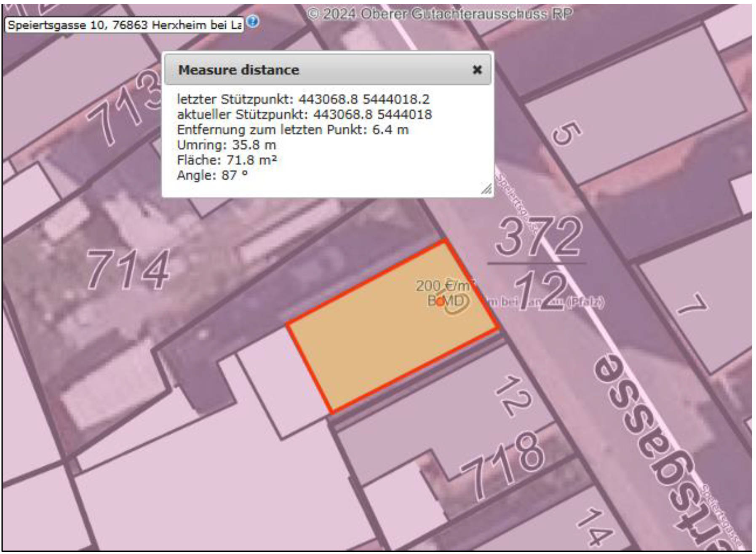Click the Measure distance title bar

pyautogui.click(x=328, y=70)
